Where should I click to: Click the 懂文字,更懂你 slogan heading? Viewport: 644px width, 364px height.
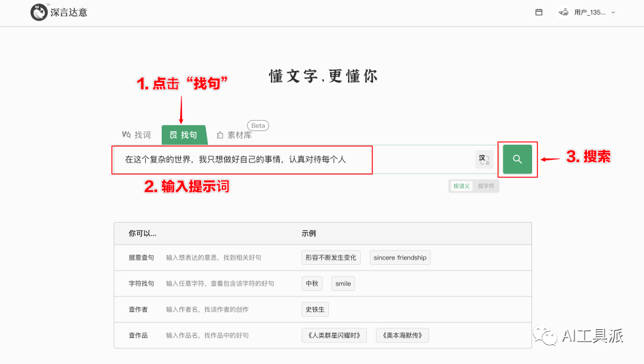(x=323, y=76)
